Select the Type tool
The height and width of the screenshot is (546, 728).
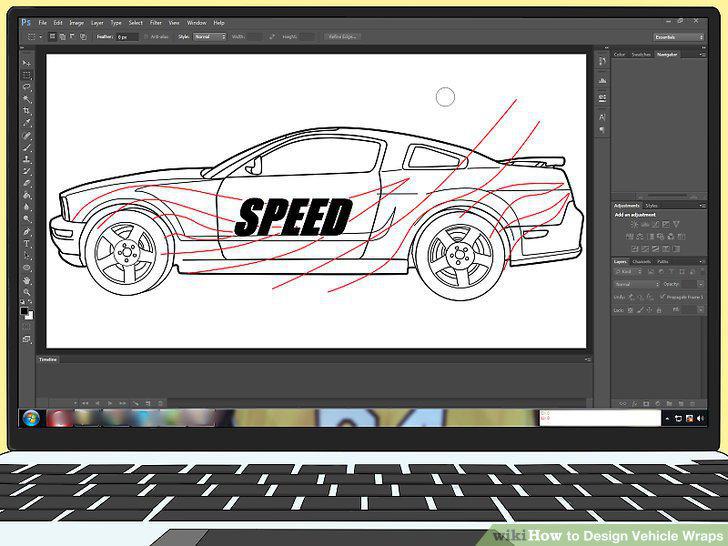tap(26, 244)
